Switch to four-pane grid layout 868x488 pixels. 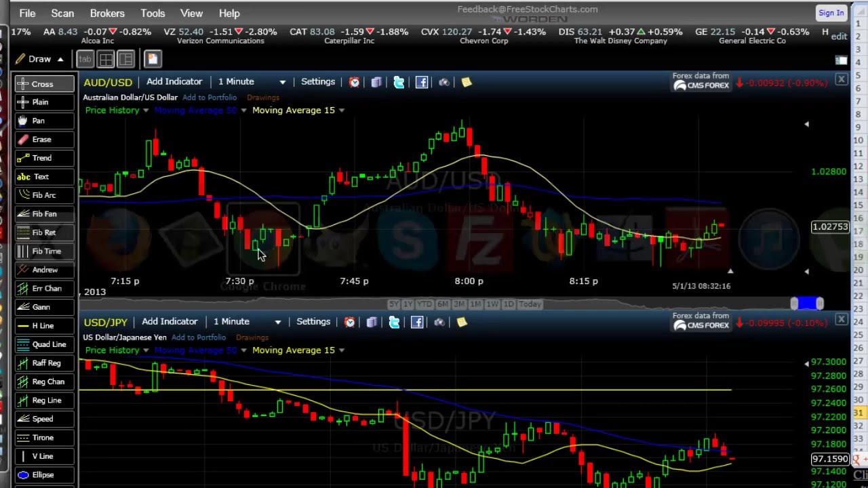(106, 59)
